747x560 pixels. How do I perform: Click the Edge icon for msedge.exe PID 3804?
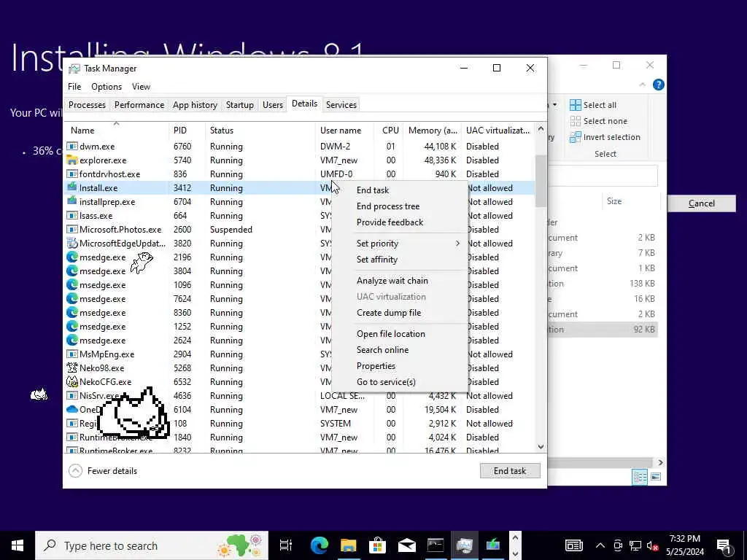pos(72,271)
